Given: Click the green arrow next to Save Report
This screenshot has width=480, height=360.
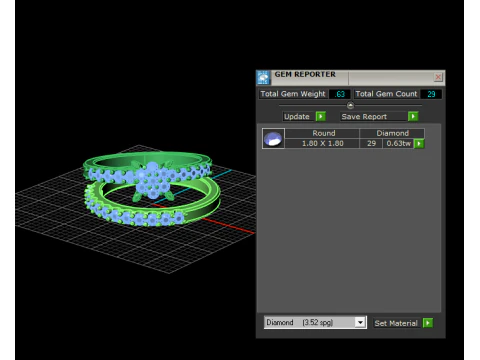Looking at the screenshot, I should click(413, 116).
